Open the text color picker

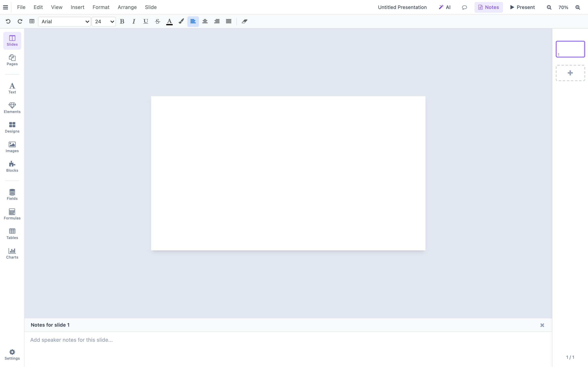click(169, 21)
